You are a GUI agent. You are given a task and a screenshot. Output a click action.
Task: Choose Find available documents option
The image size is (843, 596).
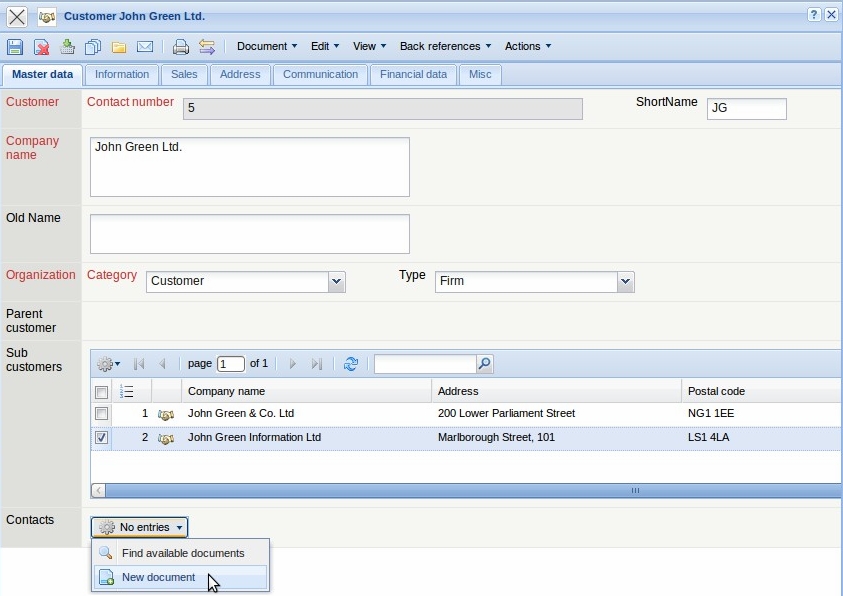pyautogui.click(x=183, y=552)
